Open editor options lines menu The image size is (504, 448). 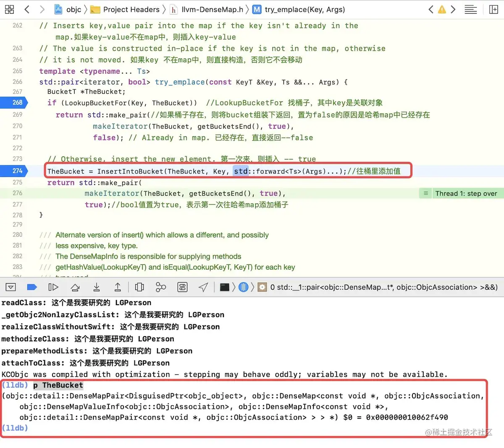click(x=471, y=9)
